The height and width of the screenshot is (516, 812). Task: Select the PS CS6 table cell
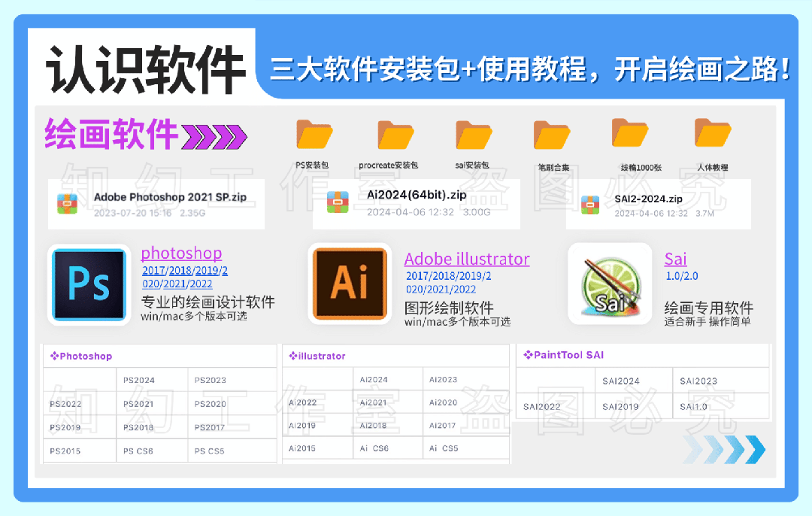tap(152, 451)
